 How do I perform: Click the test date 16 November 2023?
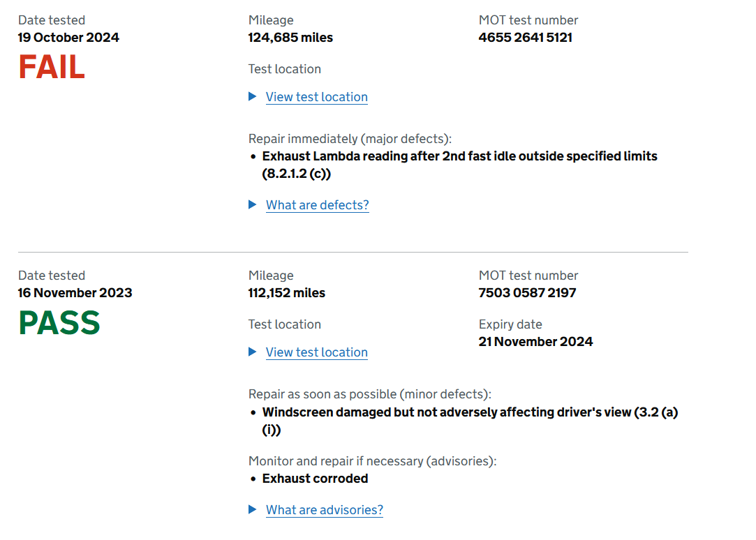[x=75, y=293]
